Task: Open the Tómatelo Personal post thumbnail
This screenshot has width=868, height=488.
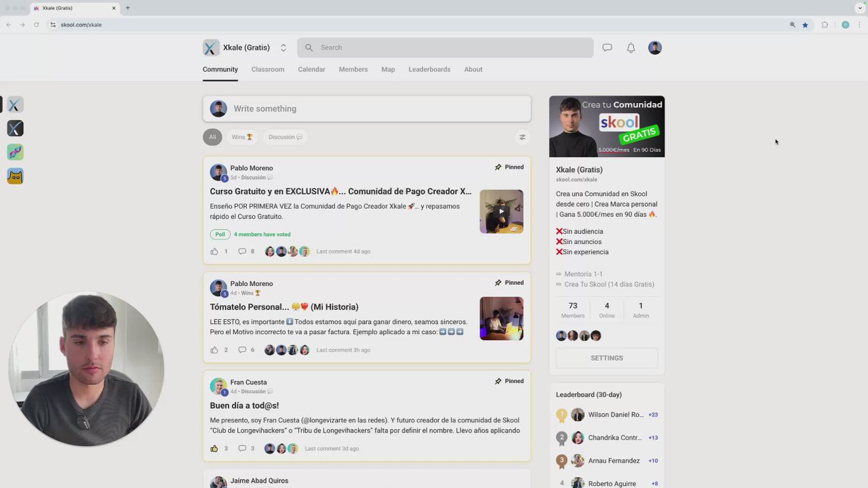Action: (x=501, y=319)
